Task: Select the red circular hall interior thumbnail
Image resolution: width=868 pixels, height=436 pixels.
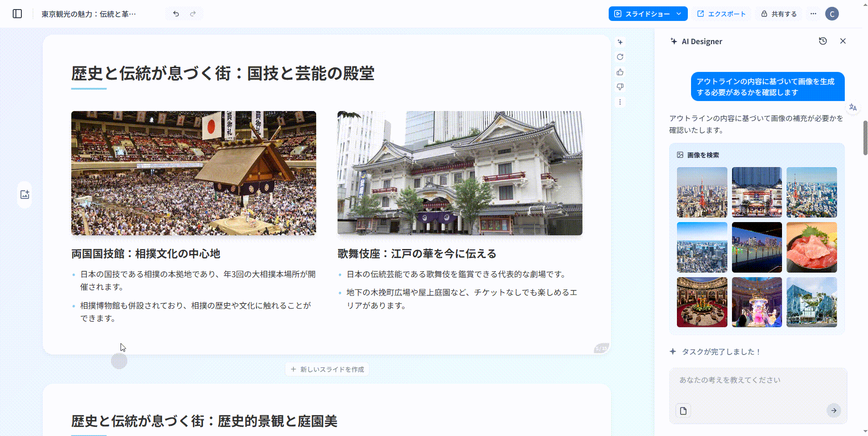Action: 702,302
